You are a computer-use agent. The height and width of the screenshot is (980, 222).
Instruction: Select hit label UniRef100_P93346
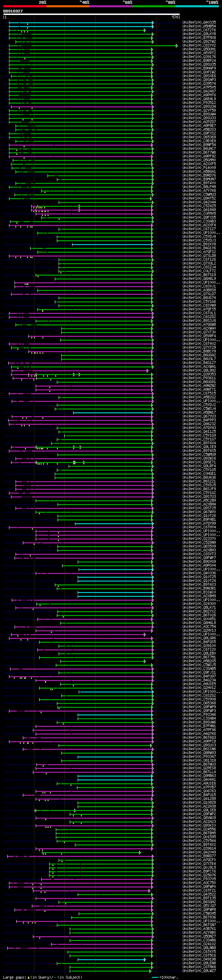point(199,714)
